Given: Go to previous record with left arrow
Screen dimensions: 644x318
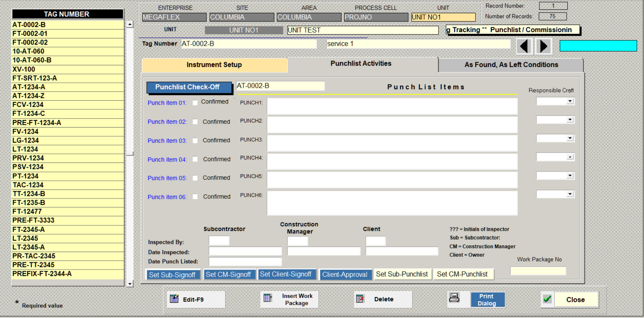Looking at the screenshot, I should [524, 46].
